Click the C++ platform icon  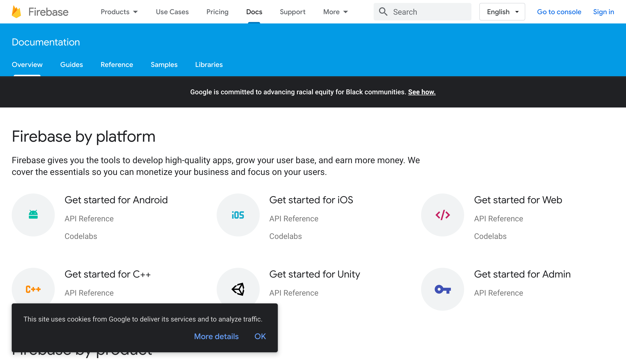[x=33, y=289]
